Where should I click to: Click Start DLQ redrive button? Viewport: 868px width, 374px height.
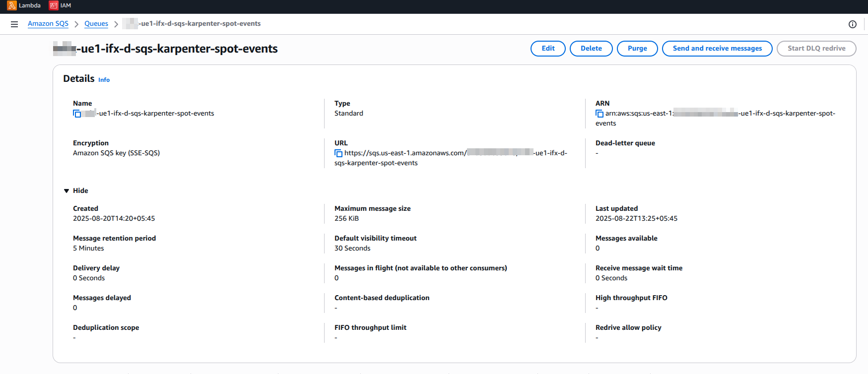pos(816,49)
